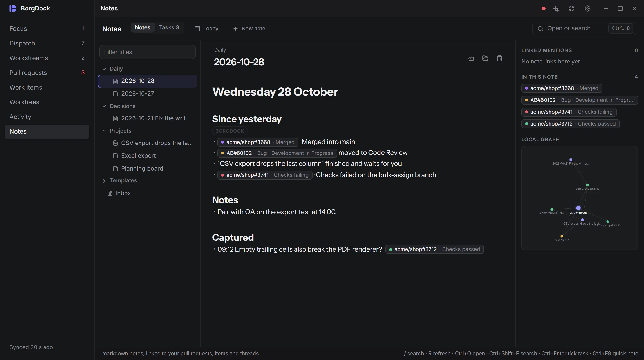Image resolution: width=644 pixels, height=360 pixels.
Task: Create a New note
Action: point(249,28)
